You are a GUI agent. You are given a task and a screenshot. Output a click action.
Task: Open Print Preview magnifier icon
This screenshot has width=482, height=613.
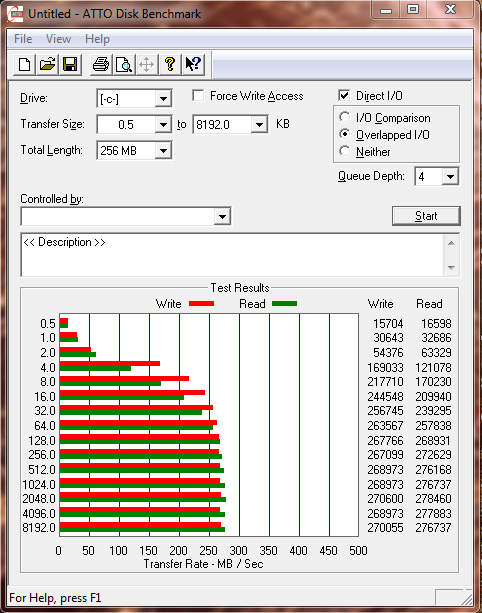click(124, 64)
